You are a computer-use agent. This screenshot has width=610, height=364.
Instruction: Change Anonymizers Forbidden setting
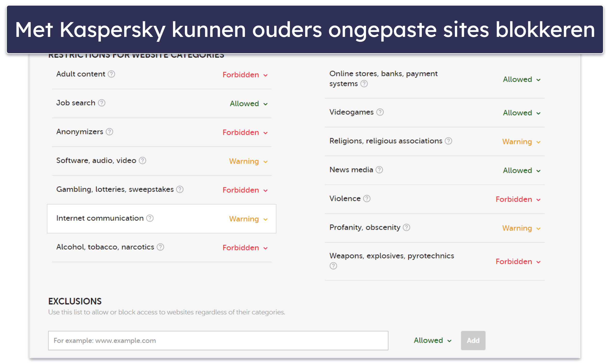pyautogui.click(x=245, y=133)
